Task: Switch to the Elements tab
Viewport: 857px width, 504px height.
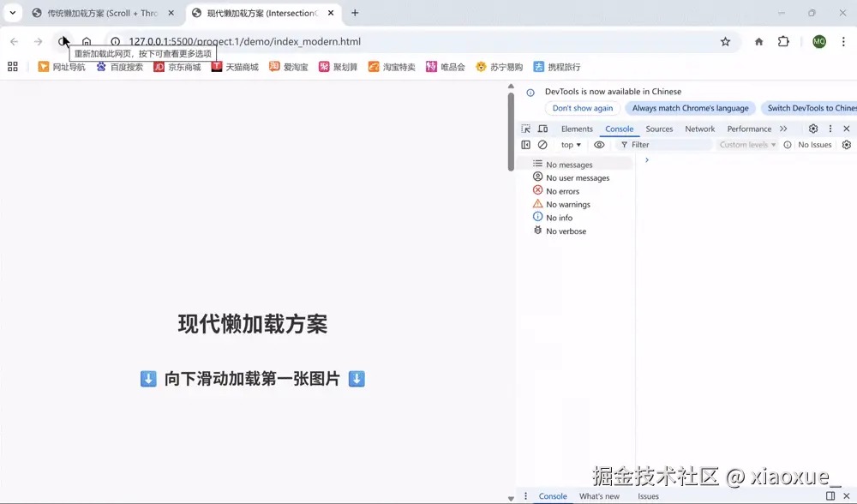Action: tap(577, 129)
